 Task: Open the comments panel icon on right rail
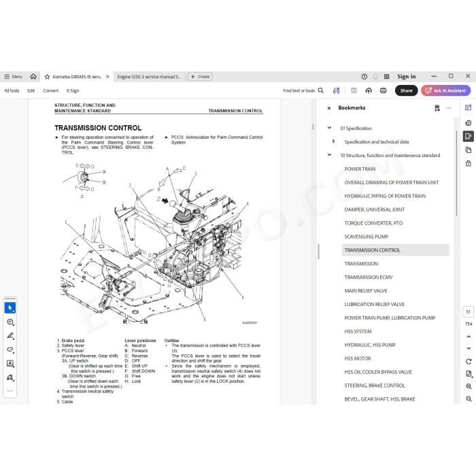click(x=468, y=122)
